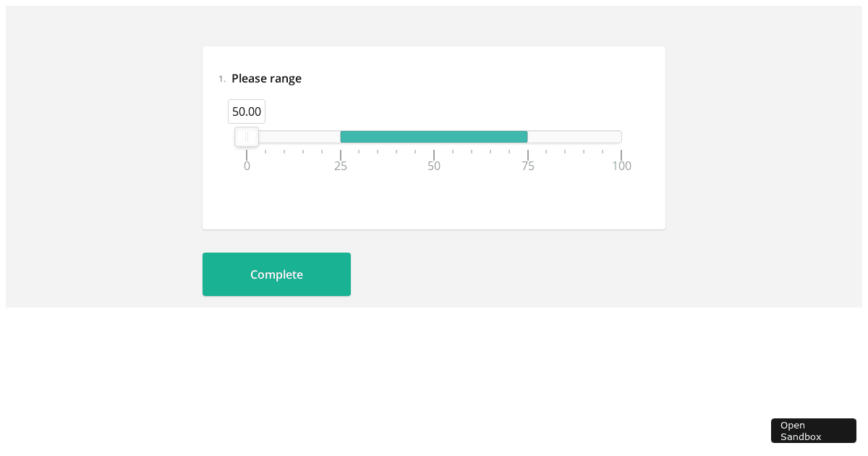Image resolution: width=868 pixels, height=456 pixels.
Task: Click the large tick mark above 75
Action: click(528, 155)
